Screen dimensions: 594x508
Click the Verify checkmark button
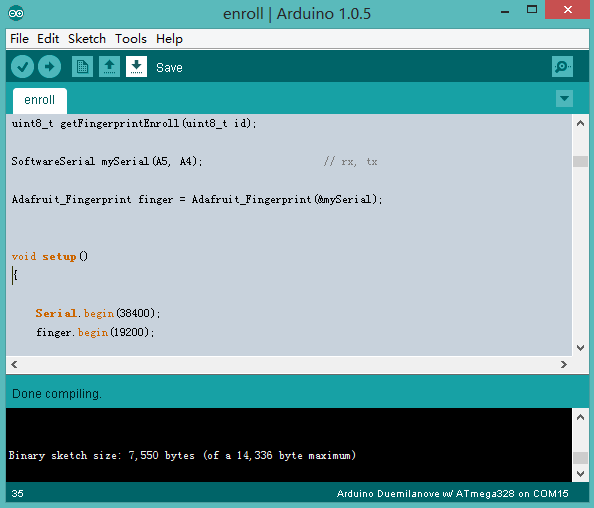[x=22, y=67]
